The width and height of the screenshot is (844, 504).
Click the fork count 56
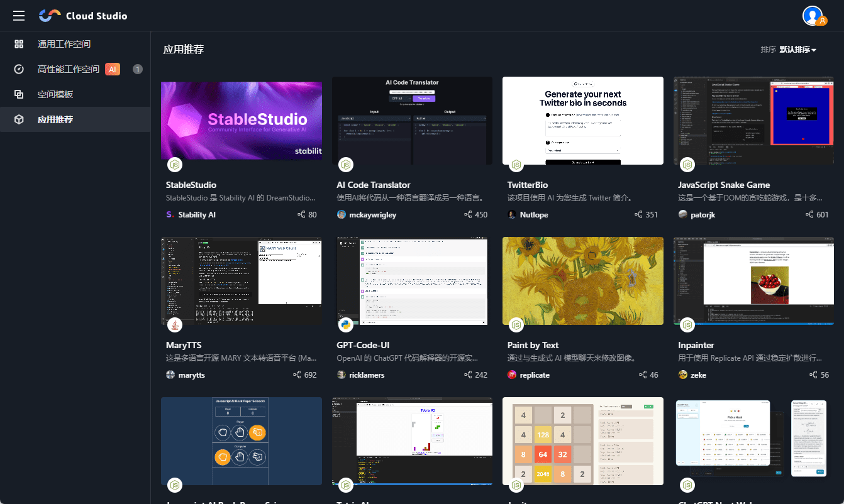pyautogui.click(x=825, y=375)
